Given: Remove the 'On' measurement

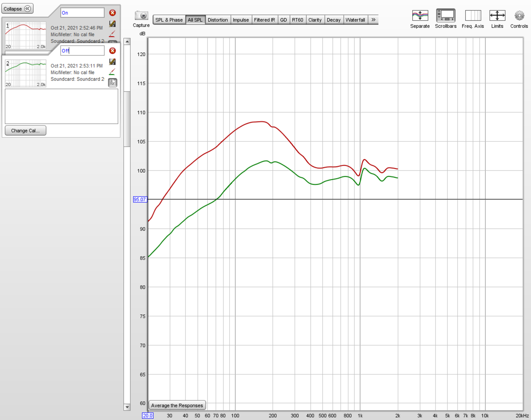Looking at the screenshot, I should (x=112, y=13).
